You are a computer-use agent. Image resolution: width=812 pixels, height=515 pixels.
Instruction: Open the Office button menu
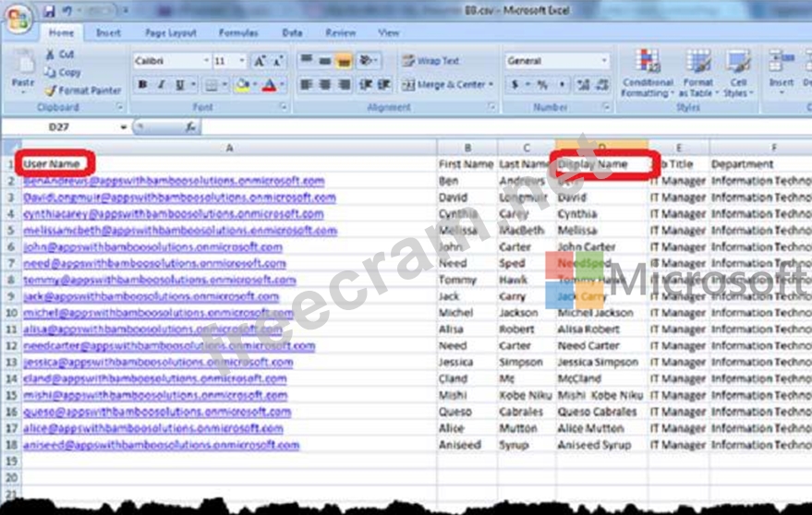[18, 18]
